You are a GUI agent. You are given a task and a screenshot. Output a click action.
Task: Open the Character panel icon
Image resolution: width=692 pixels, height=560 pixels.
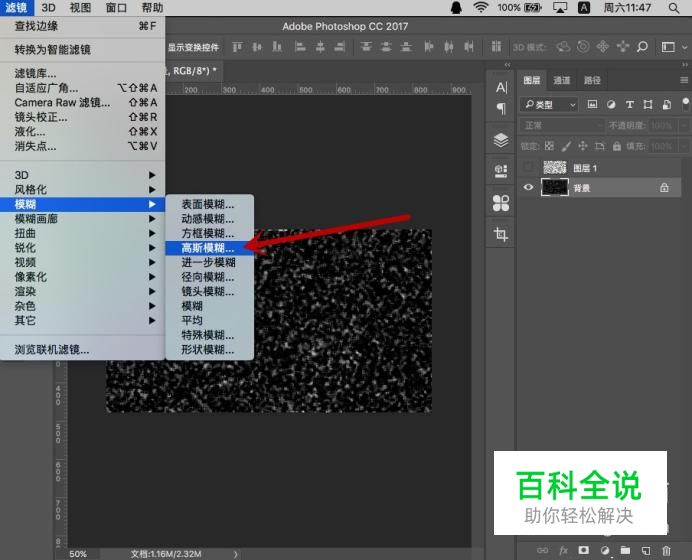[x=501, y=87]
